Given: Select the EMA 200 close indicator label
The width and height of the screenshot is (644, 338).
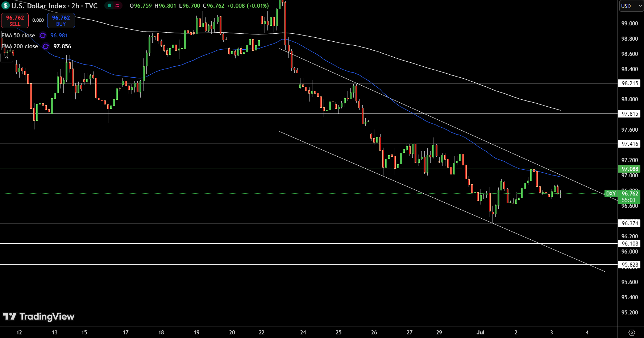Looking at the screenshot, I should (20, 46).
